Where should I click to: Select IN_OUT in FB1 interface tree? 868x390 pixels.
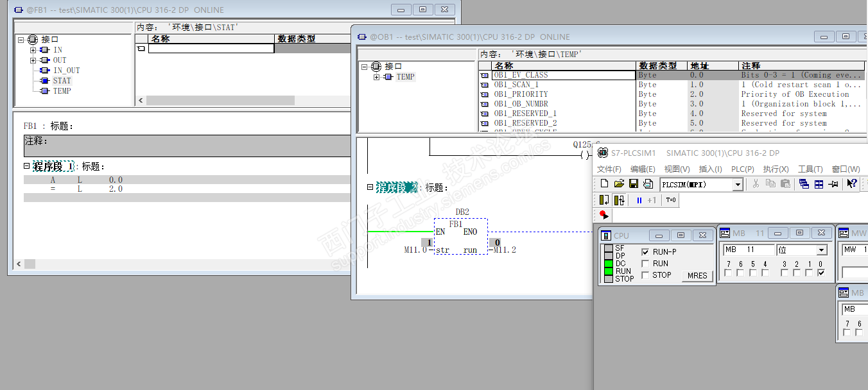click(66, 71)
